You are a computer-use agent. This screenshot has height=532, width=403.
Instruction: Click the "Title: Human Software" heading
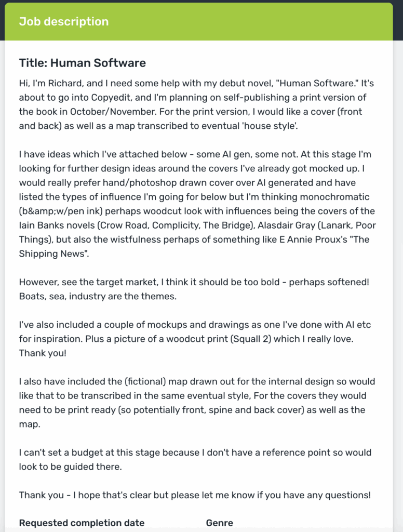click(82, 63)
